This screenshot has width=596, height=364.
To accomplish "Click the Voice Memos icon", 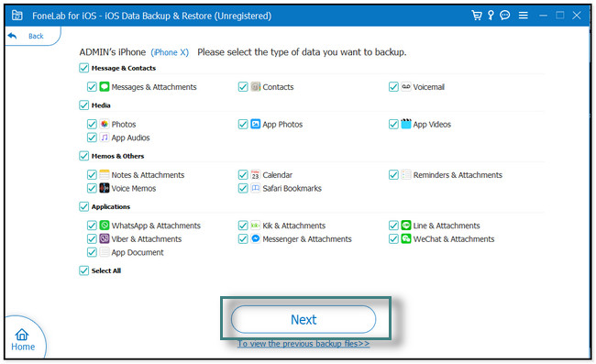I will coord(105,188).
